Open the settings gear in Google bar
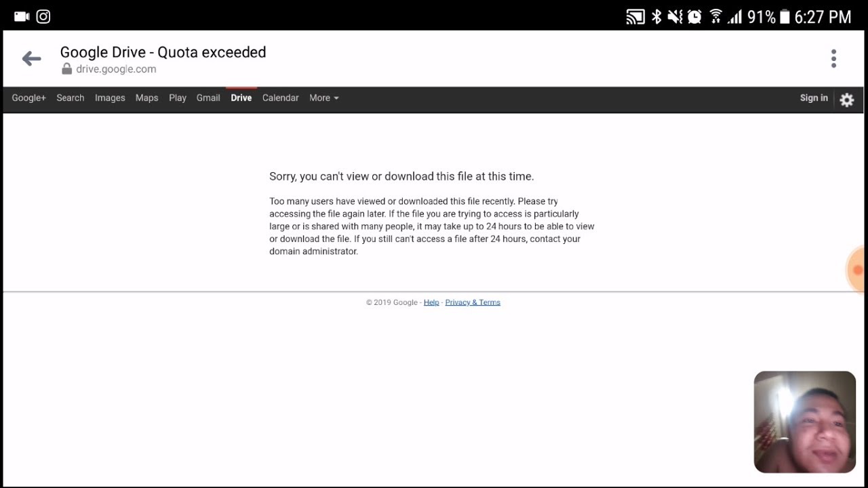868x488 pixels. coord(846,100)
